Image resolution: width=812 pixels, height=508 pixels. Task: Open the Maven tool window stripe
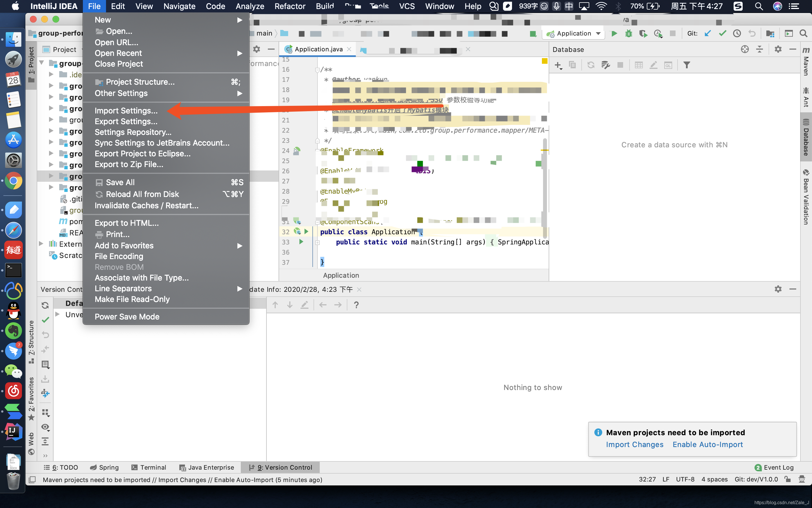806,61
